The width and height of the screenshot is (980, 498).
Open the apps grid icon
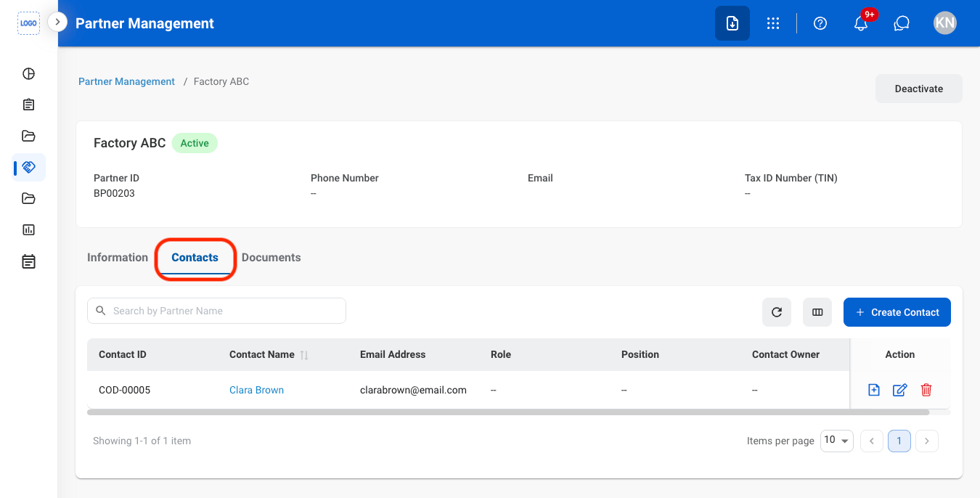[x=773, y=23]
